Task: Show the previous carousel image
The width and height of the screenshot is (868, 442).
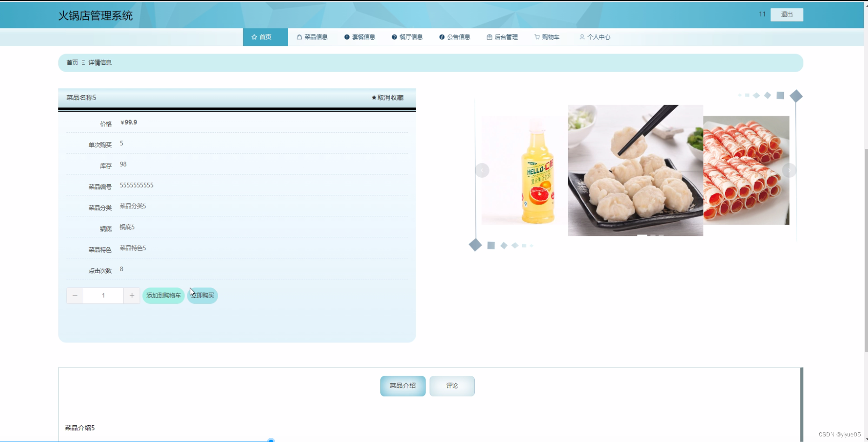Action: [482, 171]
